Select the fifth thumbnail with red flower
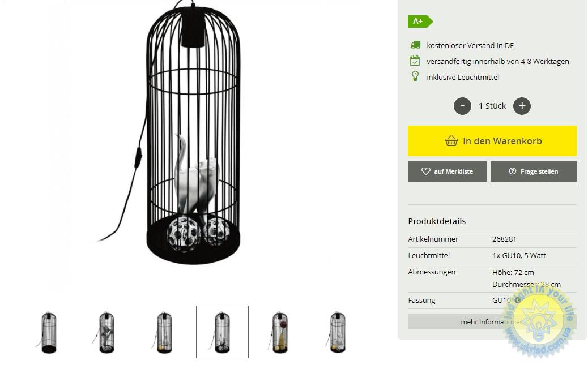The height and width of the screenshot is (369, 588). coord(279,332)
